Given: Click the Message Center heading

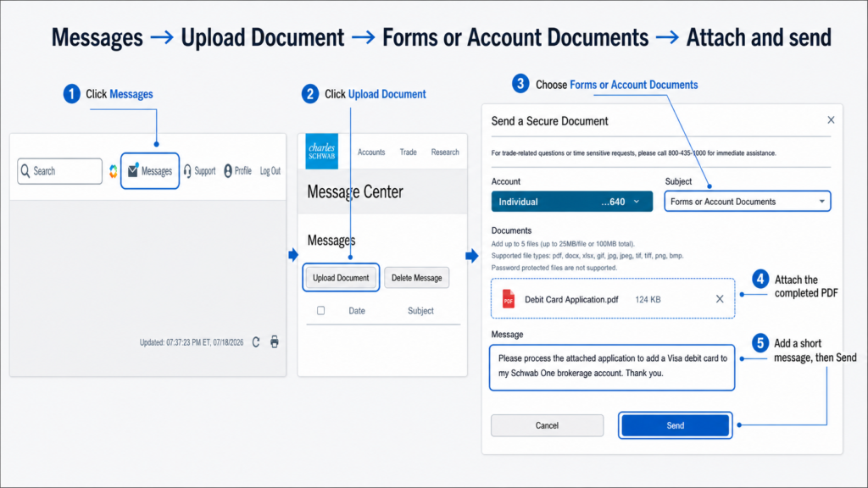Looking at the screenshot, I should [355, 191].
